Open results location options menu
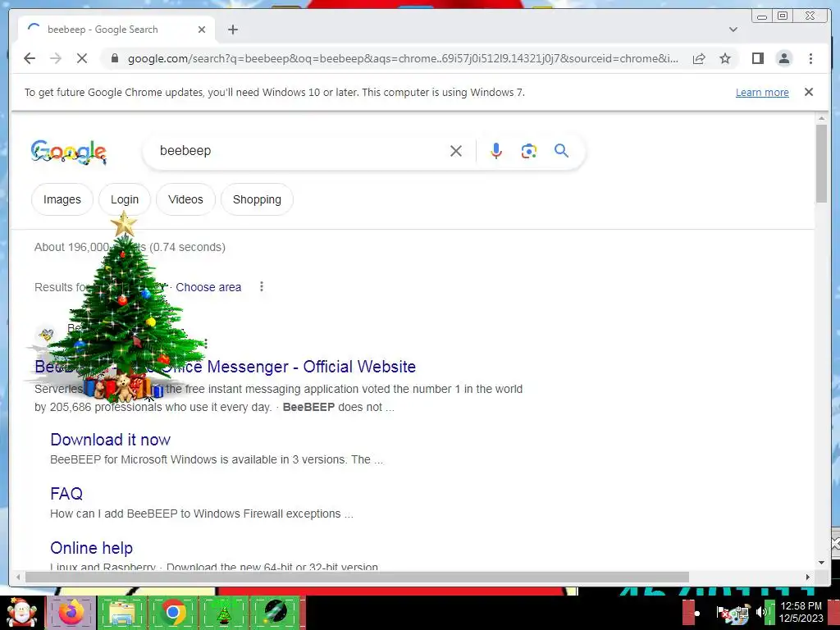This screenshot has height=630, width=840. click(262, 286)
